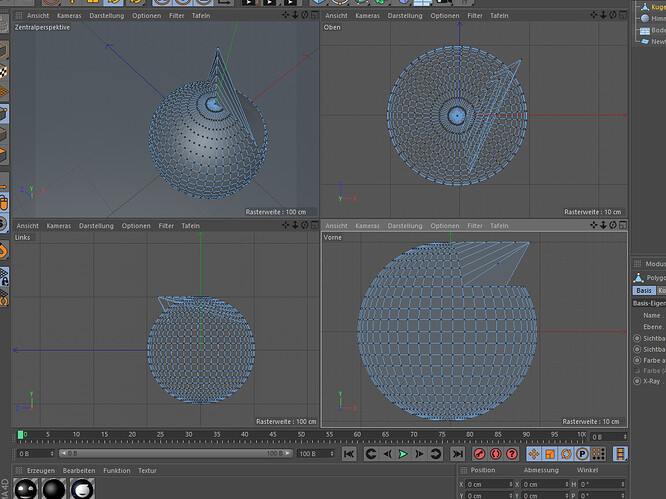
Task: Click the rotate icon of the Zentralperspektive viewport
Action: tap(305, 15)
